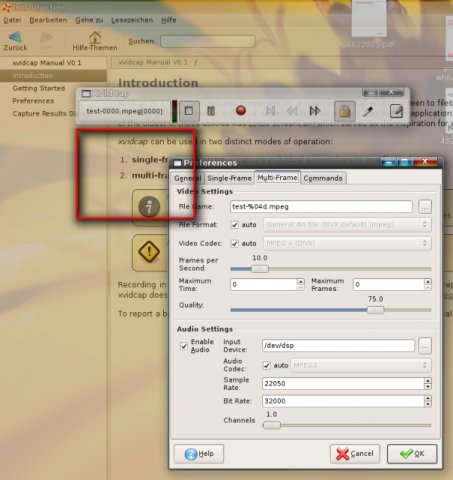The image size is (453, 480).
Task: Select xvidcap Manual V0.1 in the sidebar
Action: pyautogui.click(x=47, y=63)
